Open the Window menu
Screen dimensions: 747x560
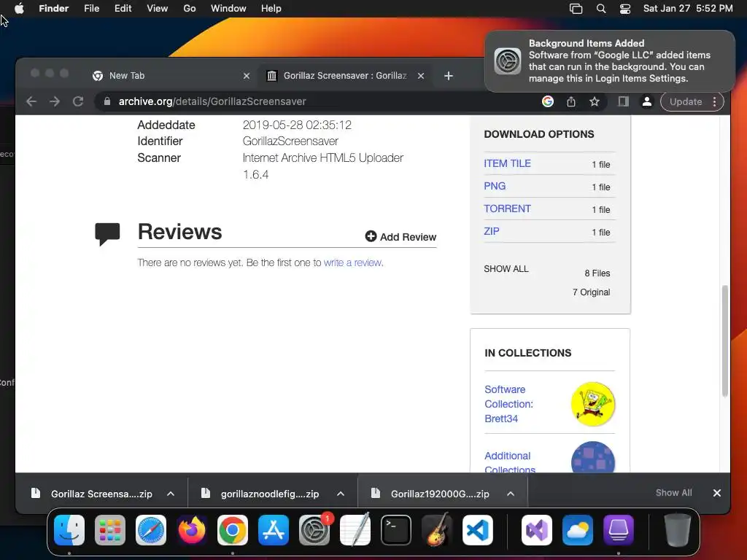coord(228,9)
